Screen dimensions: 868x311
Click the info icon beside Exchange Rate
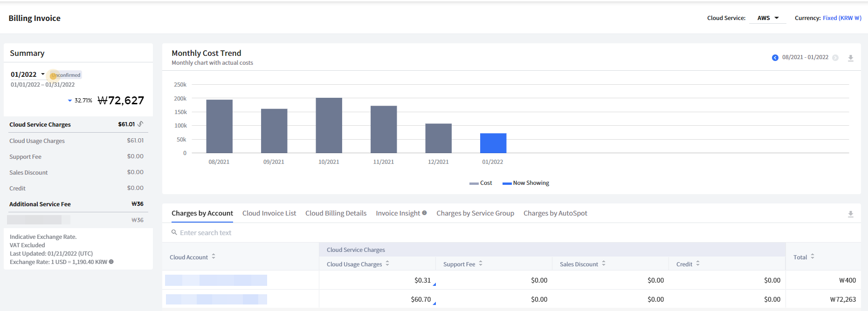[111, 262]
